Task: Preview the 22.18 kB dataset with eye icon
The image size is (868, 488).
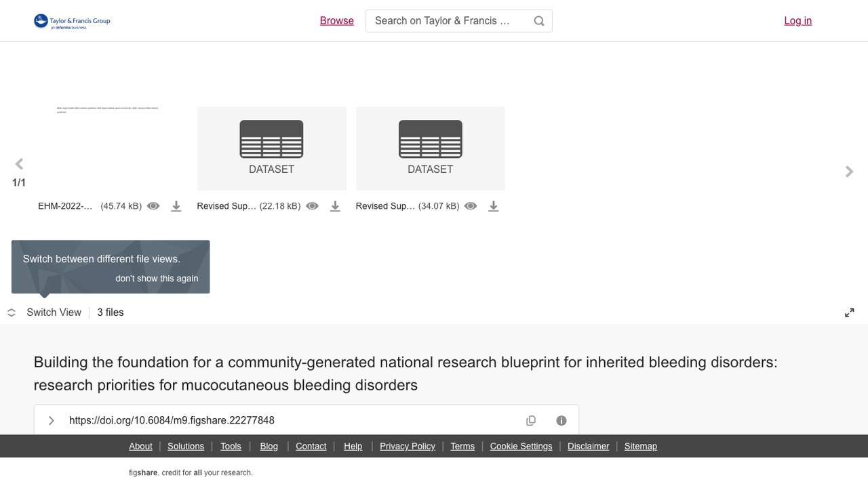Action: pos(313,206)
